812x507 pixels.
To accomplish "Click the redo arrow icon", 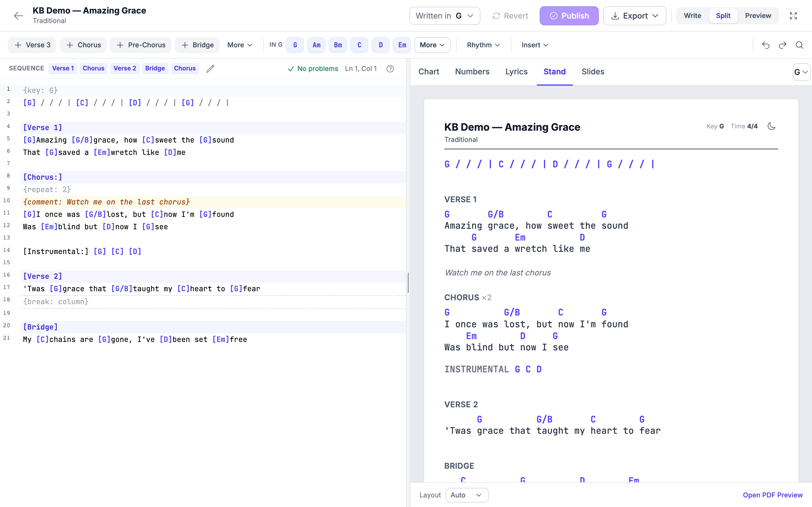I will (x=783, y=45).
